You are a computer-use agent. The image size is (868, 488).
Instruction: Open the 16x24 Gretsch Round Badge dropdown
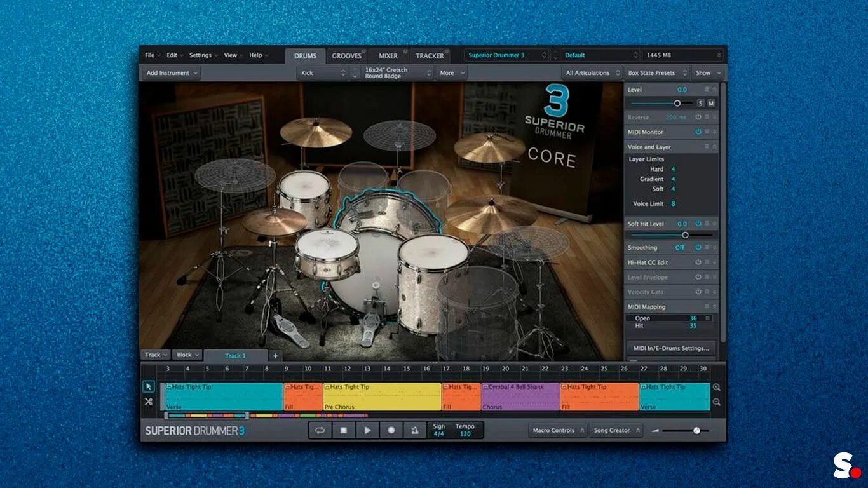397,73
